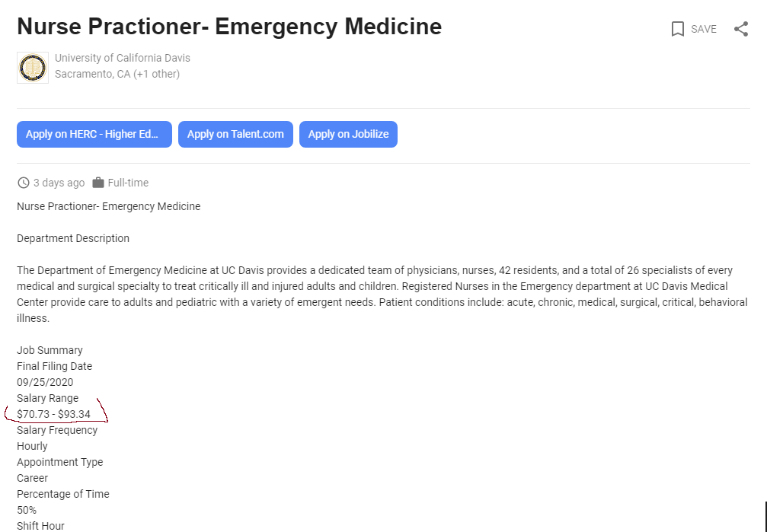Click the 09/25/2020 final filing date
Image resolution: width=767 pixels, height=532 pixels.
click(x=45, y=382)
